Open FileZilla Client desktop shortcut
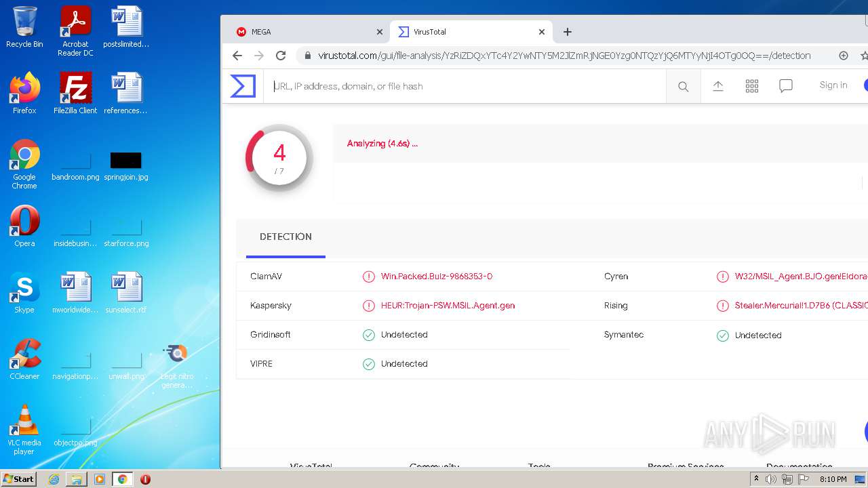Screen dimensions: 868x488 click(x=75, y=94)
